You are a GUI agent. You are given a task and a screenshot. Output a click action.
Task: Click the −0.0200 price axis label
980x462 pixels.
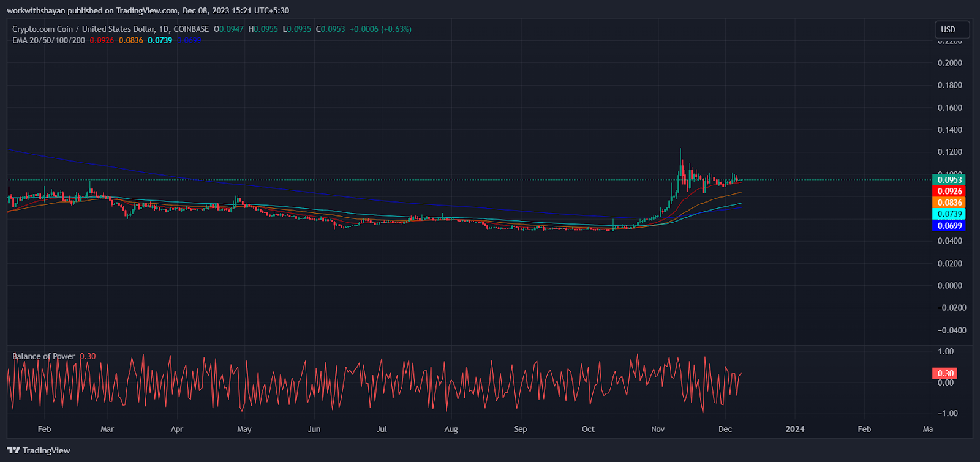952,308
